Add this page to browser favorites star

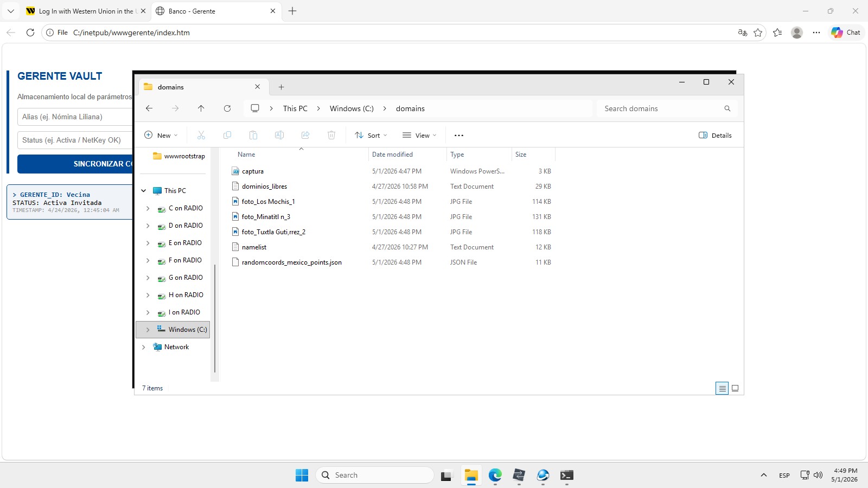point(758,33)
